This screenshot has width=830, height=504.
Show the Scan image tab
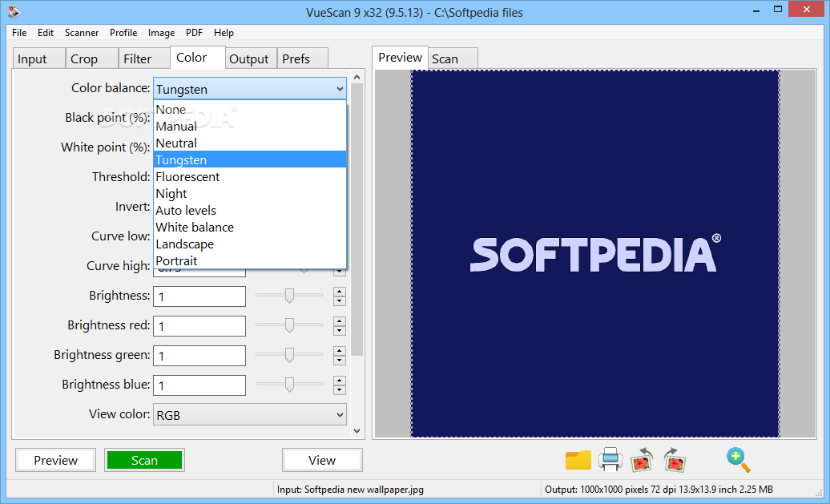coord(453,58)
